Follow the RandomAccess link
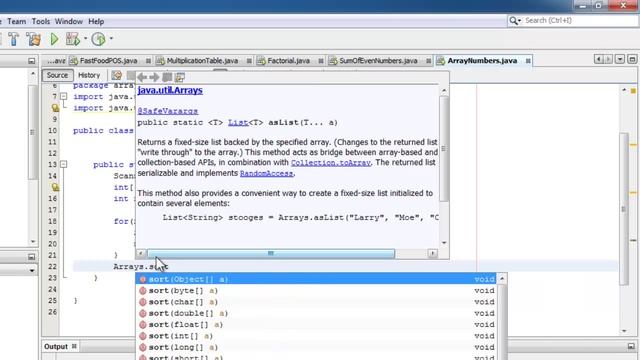Screen dimensions: 640x360 pyautogui.click(x=267, y=173)
